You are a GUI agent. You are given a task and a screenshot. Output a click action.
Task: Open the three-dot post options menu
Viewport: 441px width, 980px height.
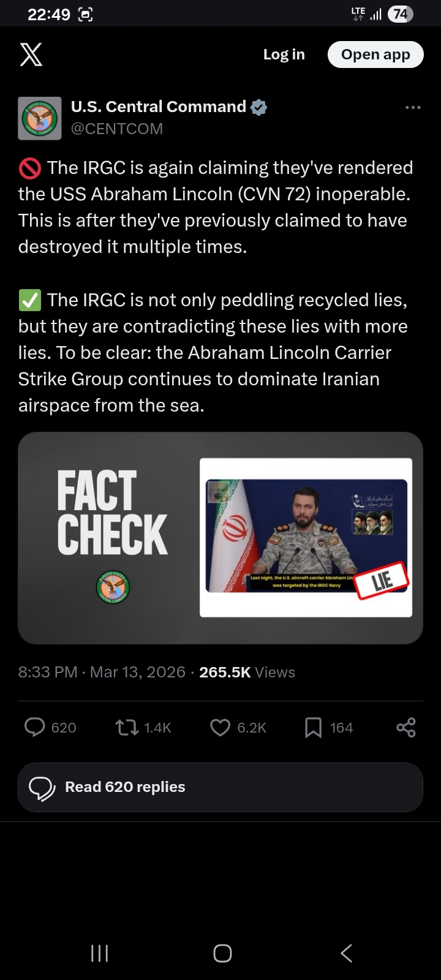point(413,108)
